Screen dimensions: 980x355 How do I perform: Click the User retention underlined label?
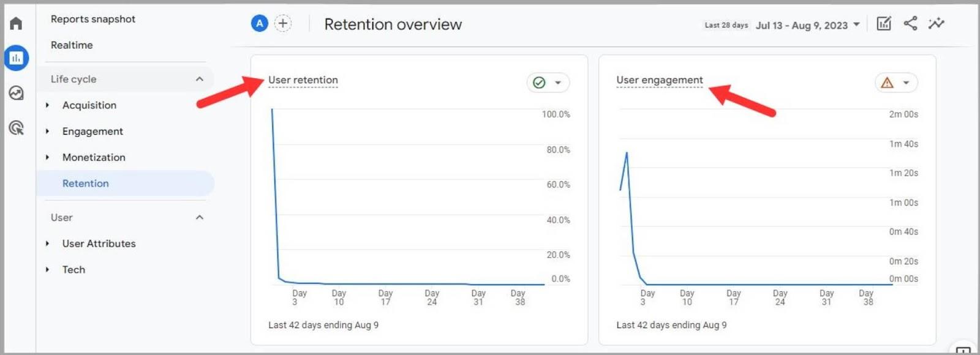pos(303,80)
